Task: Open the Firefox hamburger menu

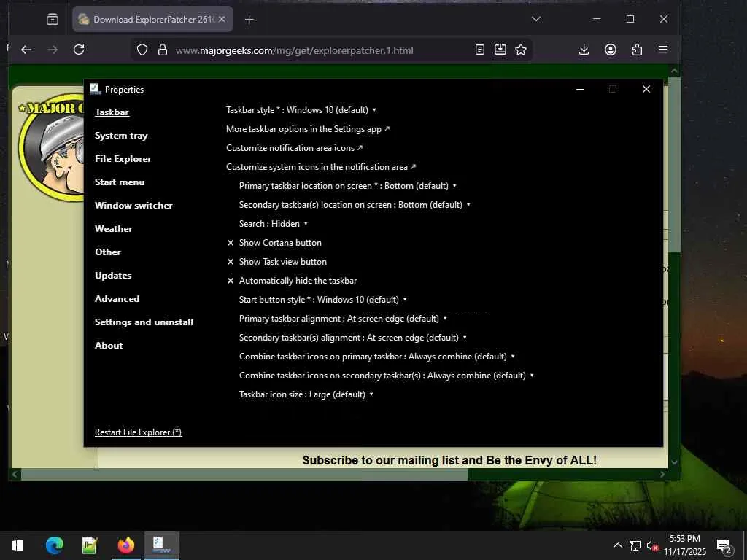Action: [662, 50]
